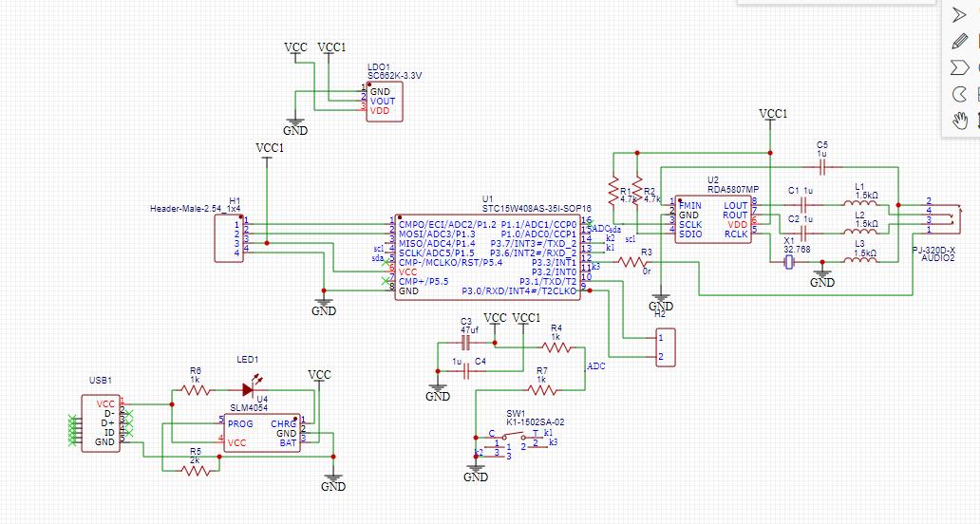Select the RDA5807MP part name
Viewport: 980px width, 524px height.
pyautogui.click(x=733, y=189)
